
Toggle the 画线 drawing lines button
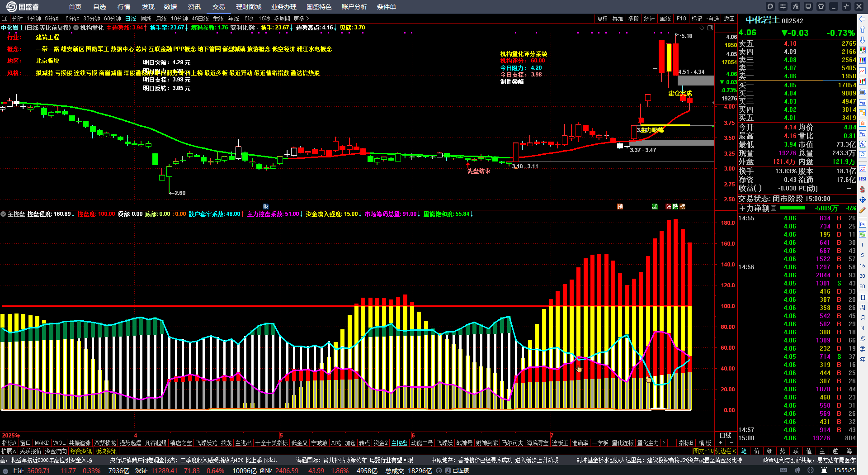tap(665, 19)
